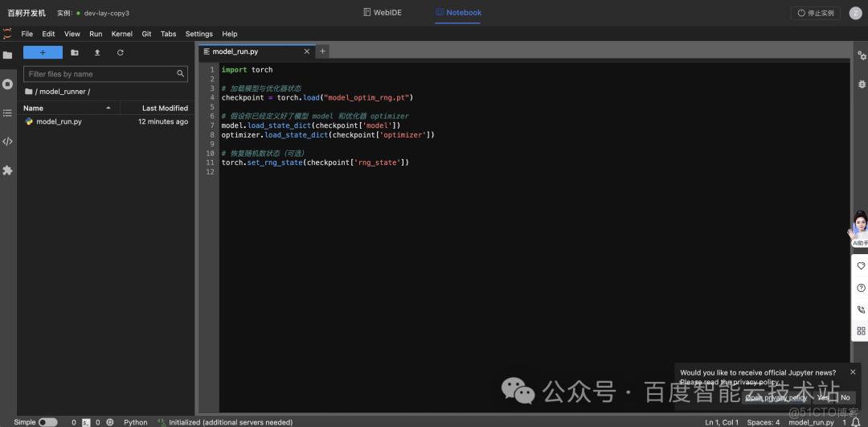Open the Spaces: 4 indentation selector

[763, 422]
